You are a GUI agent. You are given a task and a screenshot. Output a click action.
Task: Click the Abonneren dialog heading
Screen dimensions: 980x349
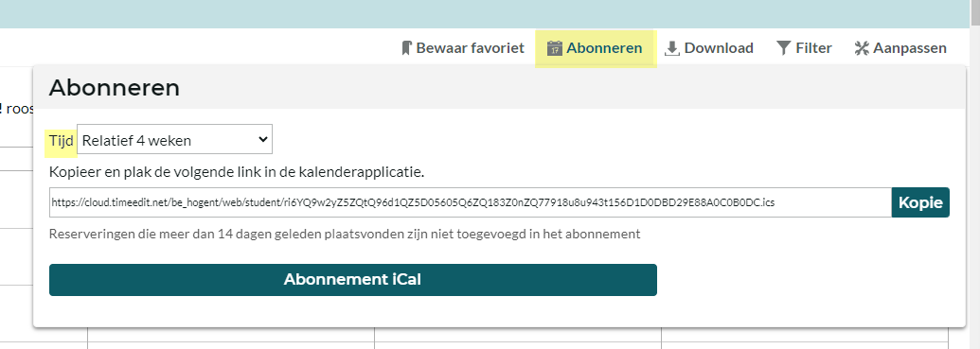point(115,87)
